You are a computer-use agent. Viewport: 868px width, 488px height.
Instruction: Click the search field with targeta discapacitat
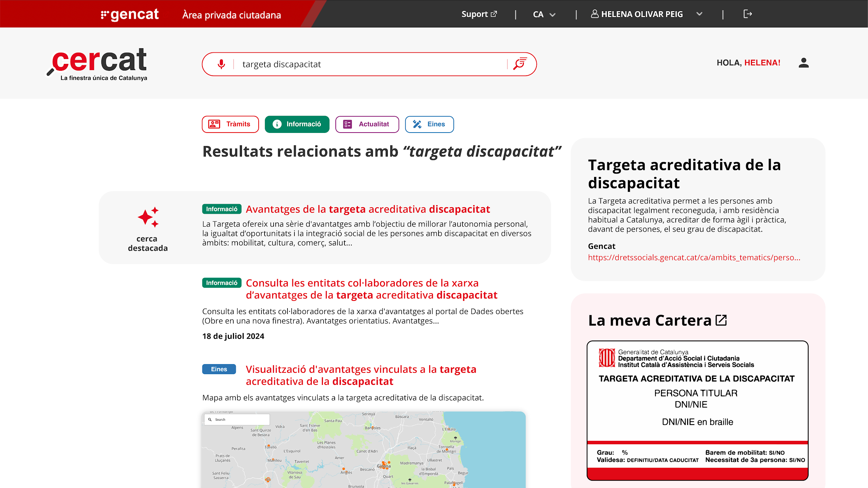[370, 64]
